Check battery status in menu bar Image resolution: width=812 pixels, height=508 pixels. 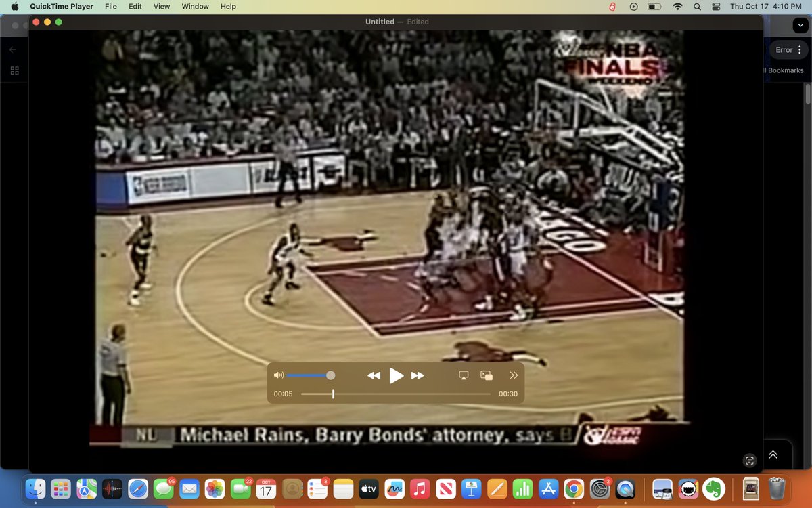[655, 6]
